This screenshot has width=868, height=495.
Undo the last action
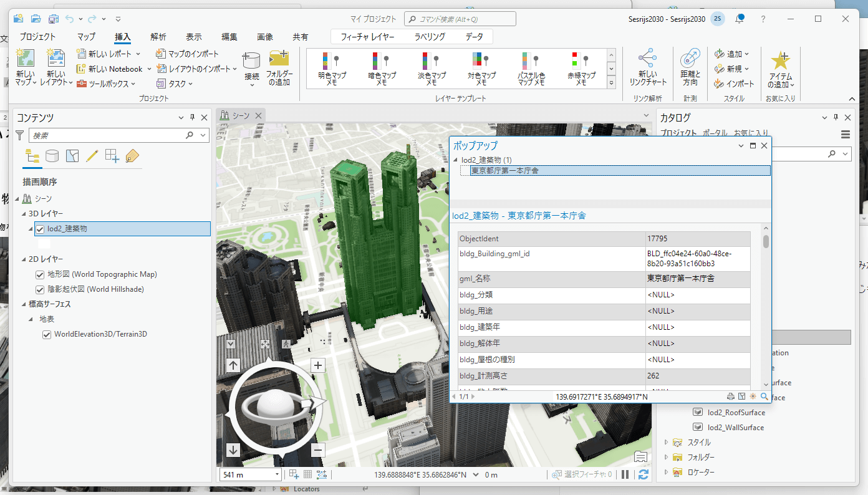(x=70, y=19)
